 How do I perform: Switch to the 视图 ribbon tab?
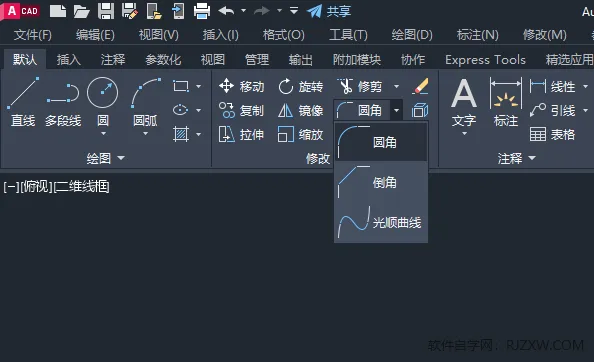tap(213, 59)
